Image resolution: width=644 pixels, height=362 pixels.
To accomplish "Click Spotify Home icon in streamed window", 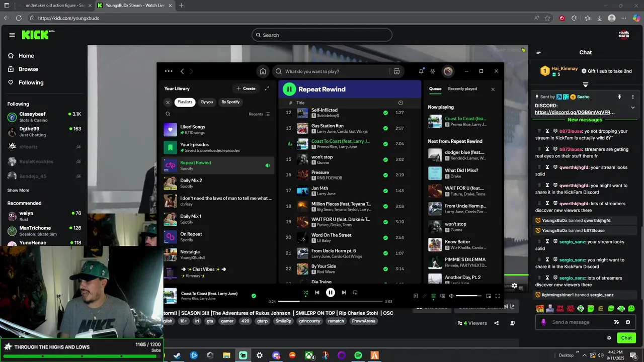I will click(263, 71).
